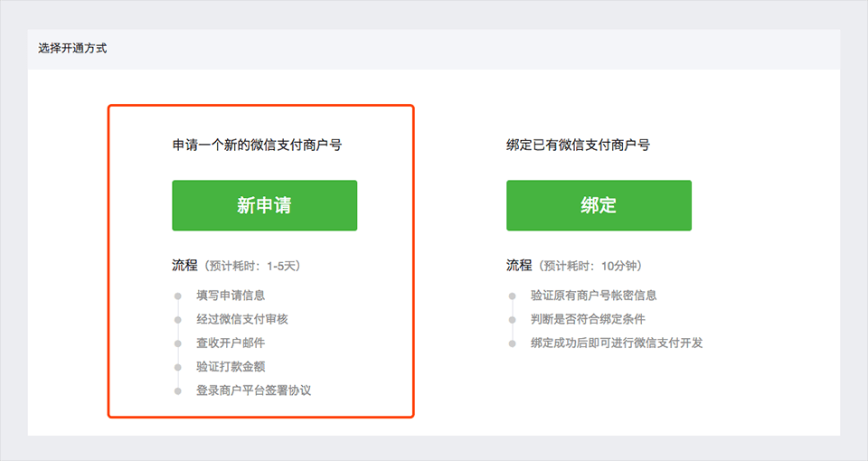Click the bullet dot beside 验证原有商户号帐密信息

tap(512, 296)
